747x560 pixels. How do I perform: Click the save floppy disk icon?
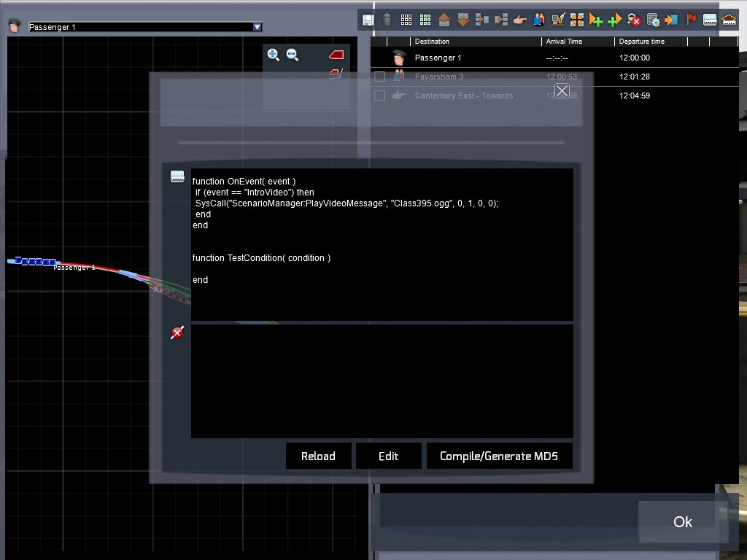(368, 20)
